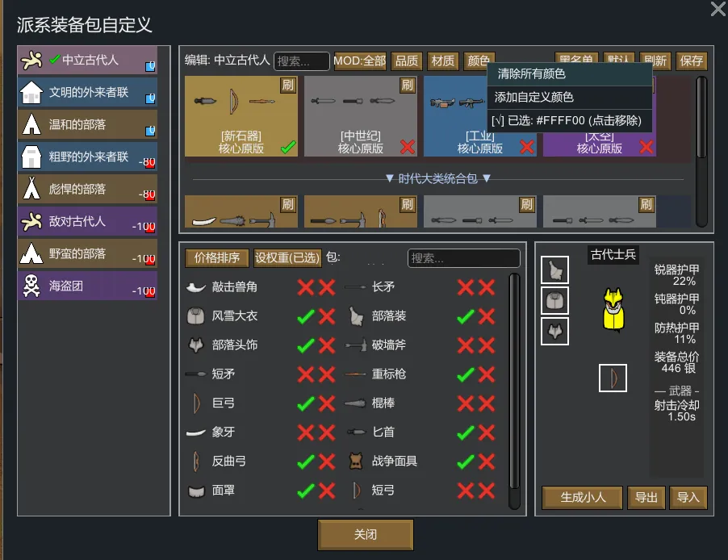Click the parka armor slot in preview

tap(554, 300)
